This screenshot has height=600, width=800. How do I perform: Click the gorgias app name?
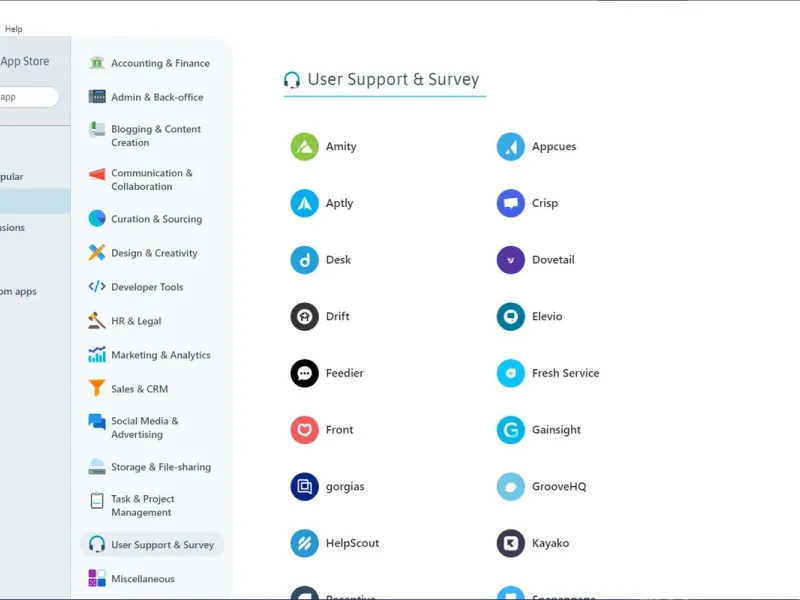point(345,487)
